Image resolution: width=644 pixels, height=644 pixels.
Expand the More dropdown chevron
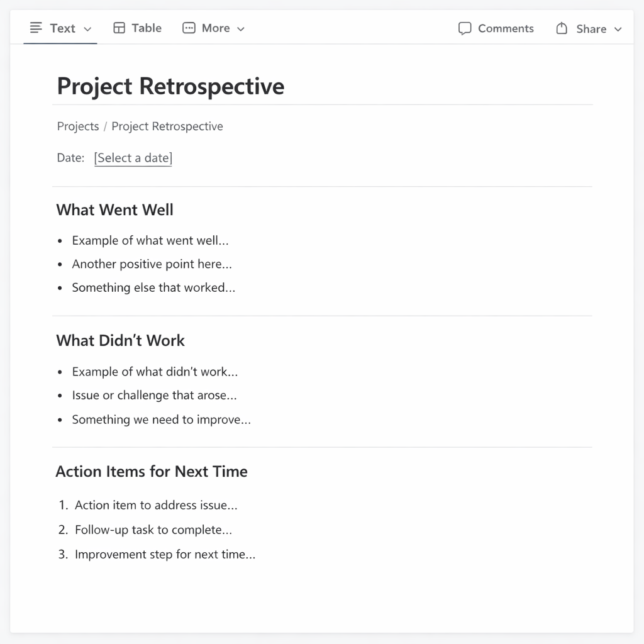coord(240,29)
